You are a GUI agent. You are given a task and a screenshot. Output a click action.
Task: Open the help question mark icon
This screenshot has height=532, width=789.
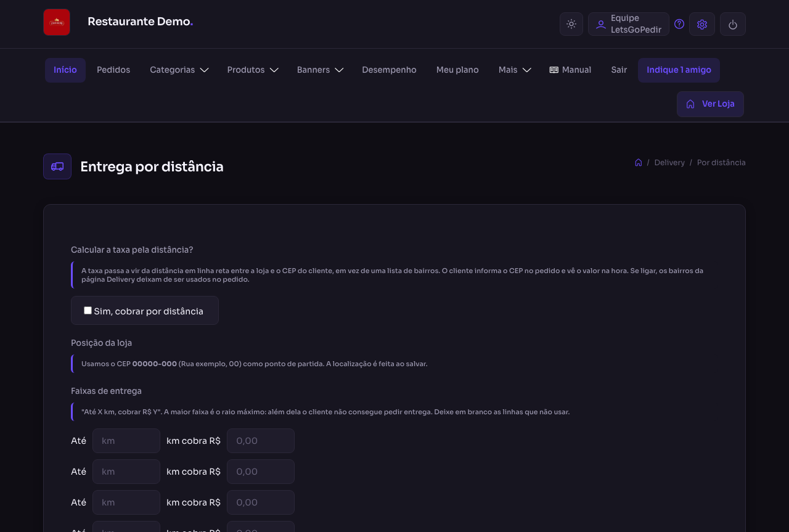(679, 24)
